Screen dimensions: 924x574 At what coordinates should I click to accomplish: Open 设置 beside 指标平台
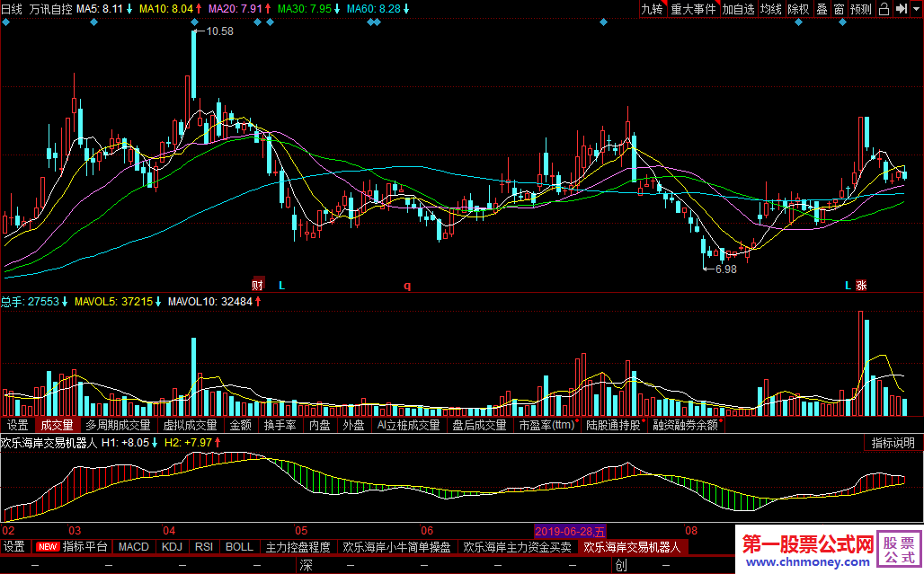tap(14, 547)
